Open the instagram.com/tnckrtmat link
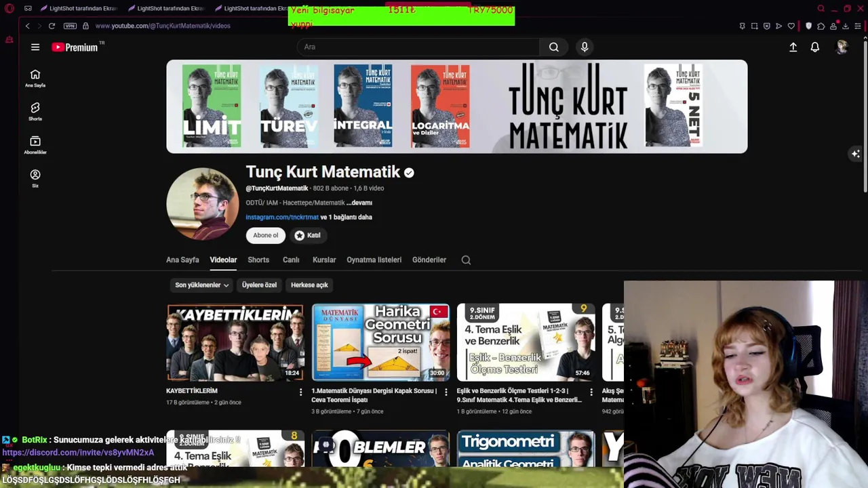This screenshot has height=488, width=868. [x=282, y=218]
